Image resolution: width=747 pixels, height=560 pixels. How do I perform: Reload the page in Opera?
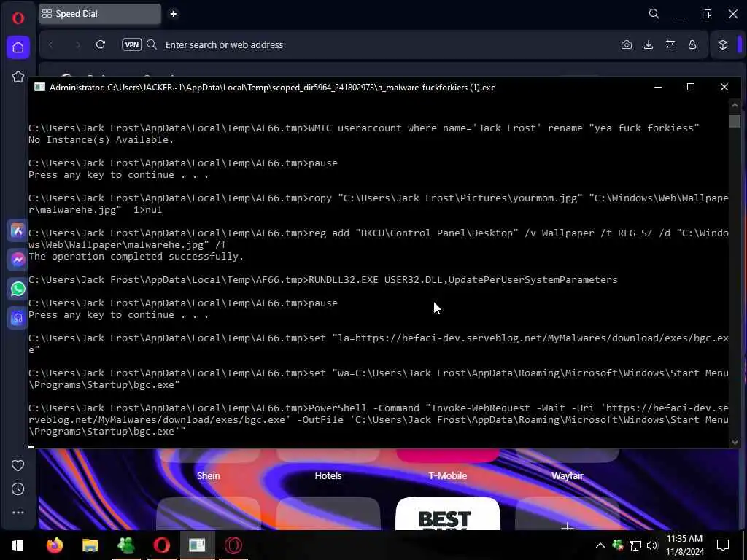pos(101,44)
